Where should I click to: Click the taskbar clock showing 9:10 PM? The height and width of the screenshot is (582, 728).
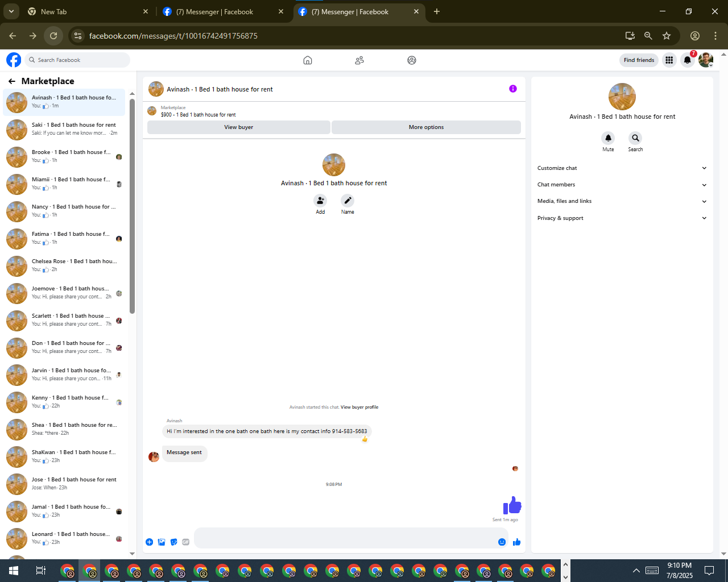coord(680,571)
